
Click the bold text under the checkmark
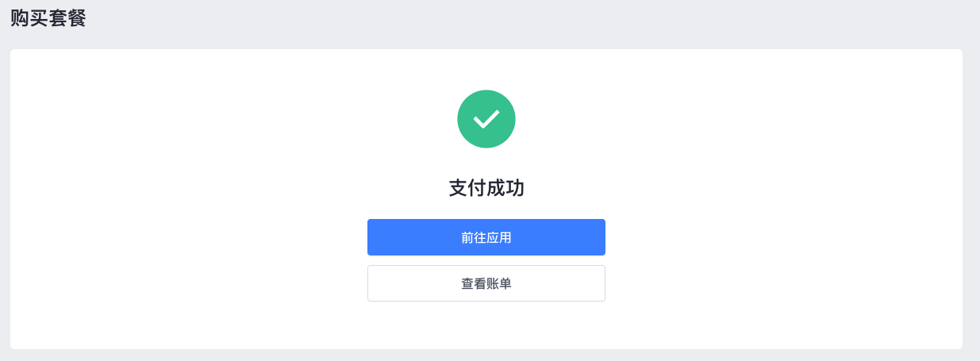[x=486, y=189]
